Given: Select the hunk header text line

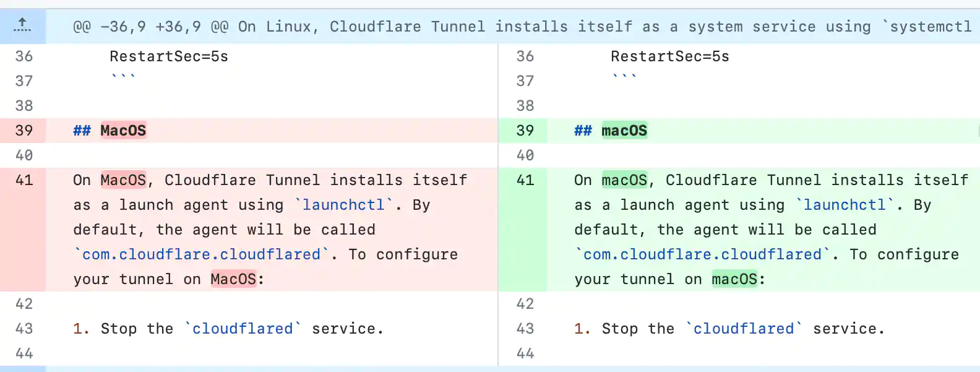Looking at the screenshot, I should (x=522, y=27).
